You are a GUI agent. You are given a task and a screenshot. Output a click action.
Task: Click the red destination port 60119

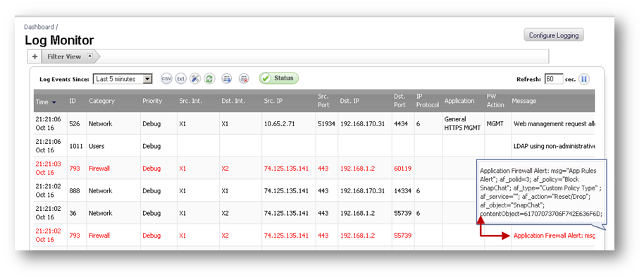(x=402, y=168)
